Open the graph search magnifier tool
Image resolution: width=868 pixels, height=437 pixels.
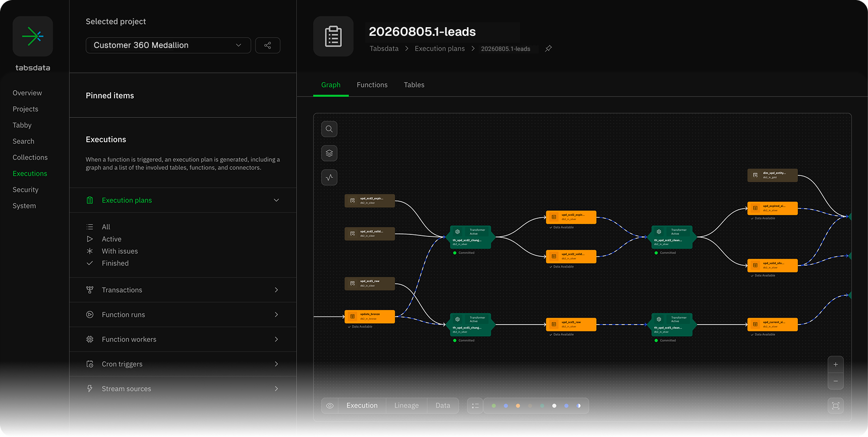pyautogui.click(x=329, y=129)
